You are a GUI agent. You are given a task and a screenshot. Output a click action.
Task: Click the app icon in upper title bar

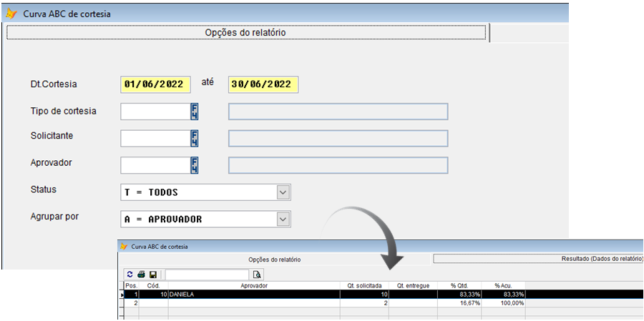[11, 14]
